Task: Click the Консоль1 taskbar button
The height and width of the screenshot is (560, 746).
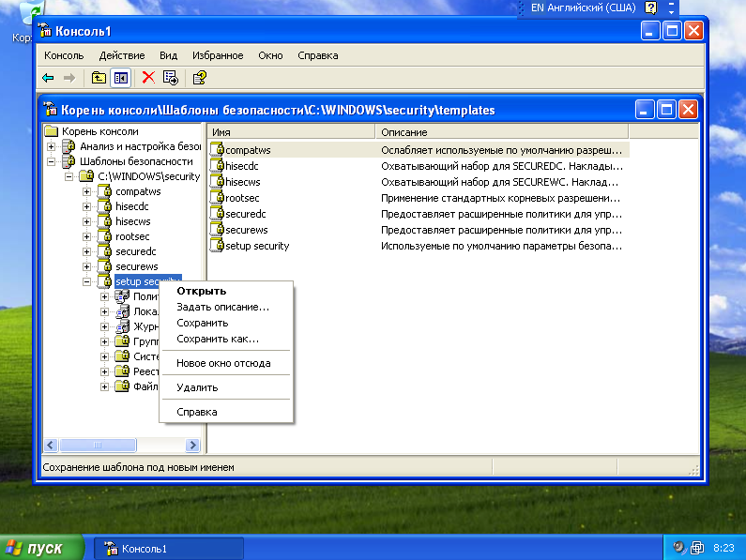Action: [168, 549]
